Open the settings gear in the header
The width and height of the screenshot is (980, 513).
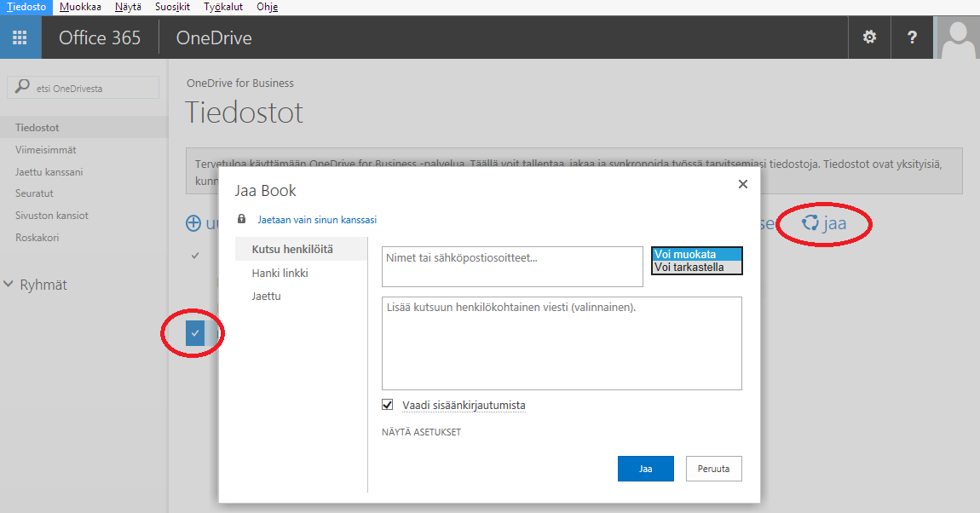pos(869,37)
